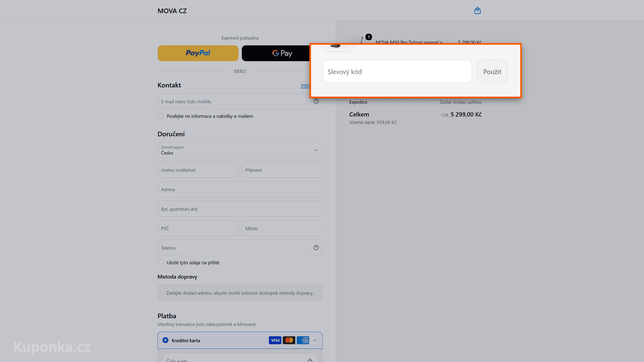Image resolution: width=644 pixels, height=362 pixels.
Task: Click into the Příjmení field
Action: pyautogui.click(x=282, y=170)
